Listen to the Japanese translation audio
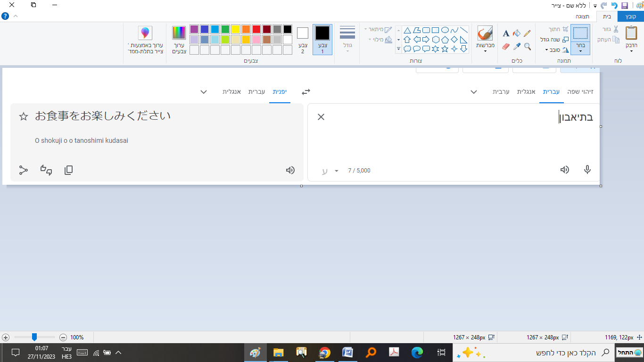644x362 pixels. coord(290,170)
